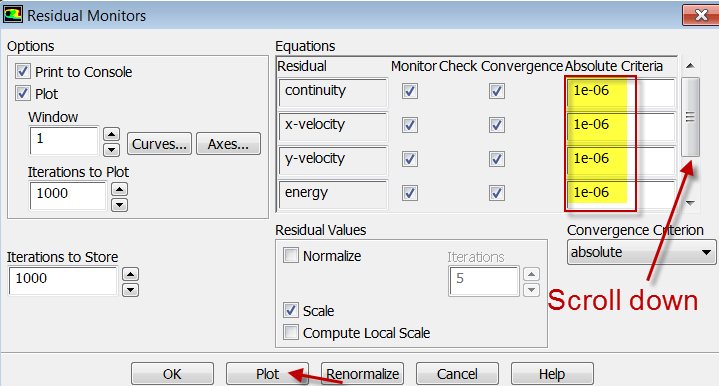Viewport: 719px width, 386px height.
Task: Decrement the Iterations to Store value
Action: click(x=131, y=290)
